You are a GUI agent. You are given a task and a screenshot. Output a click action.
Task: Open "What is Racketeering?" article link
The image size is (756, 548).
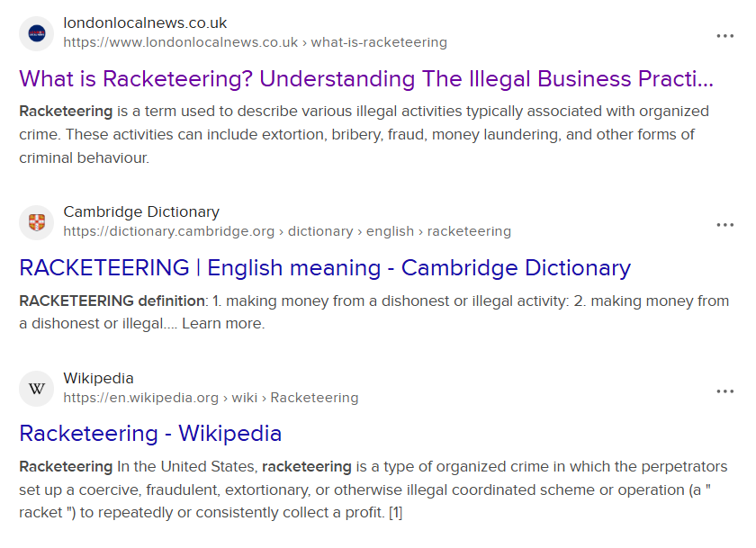pos(365,78)
